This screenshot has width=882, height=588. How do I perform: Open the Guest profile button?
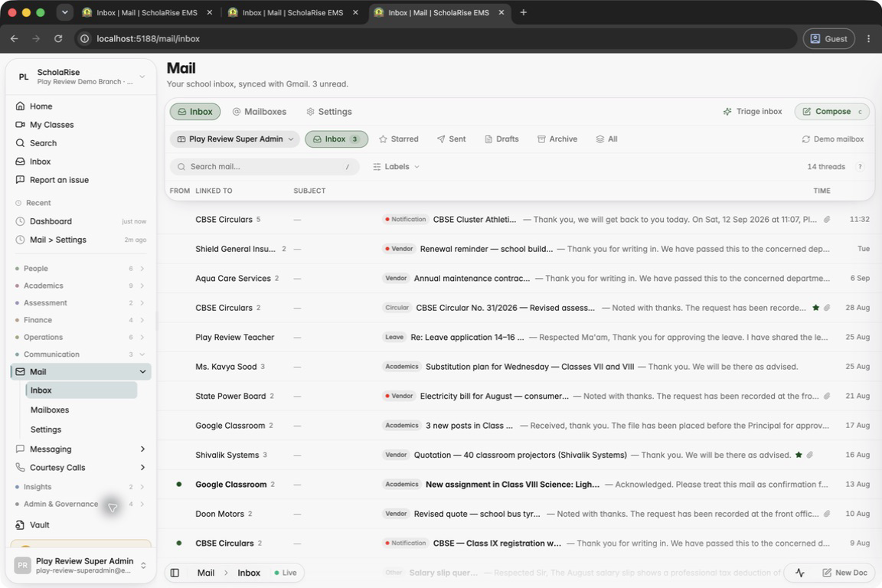click(x=828, y=39)
